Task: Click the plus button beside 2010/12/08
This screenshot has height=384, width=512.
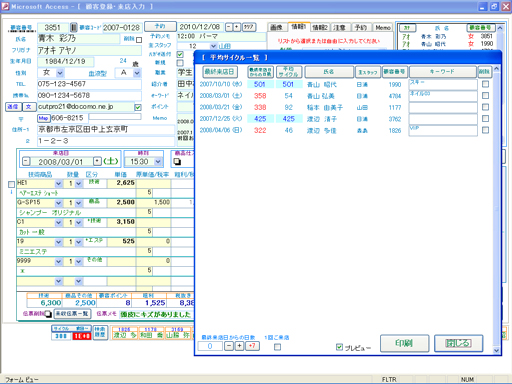Action: (x=237, y=27)
